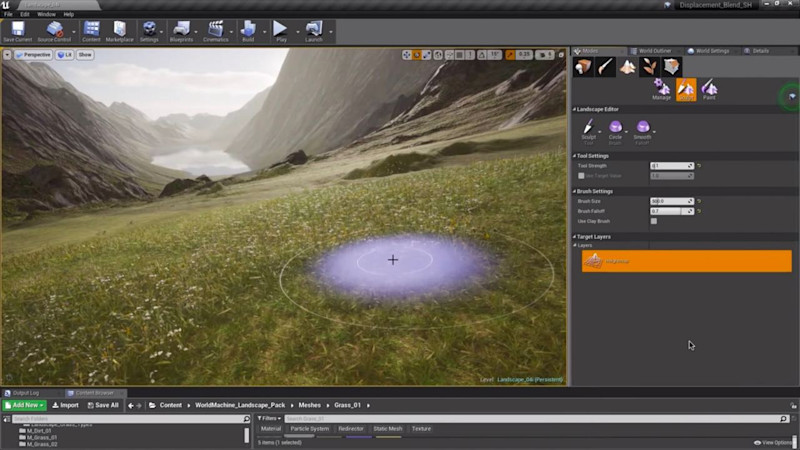The image size is (800, 450).
Task: Open the Edit menu
Action: (24, 14)
